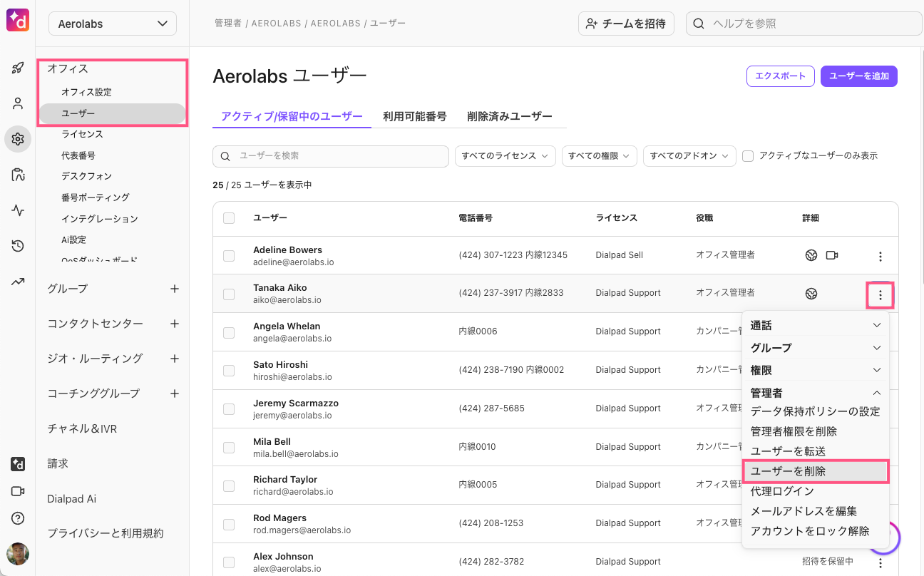Open the three-dot menu for Alex Johnson

point(881,562)
